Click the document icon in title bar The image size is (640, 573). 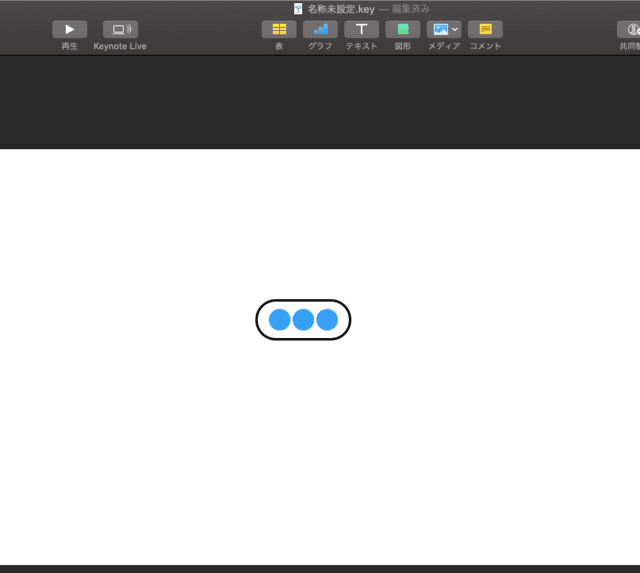[298, 9]
